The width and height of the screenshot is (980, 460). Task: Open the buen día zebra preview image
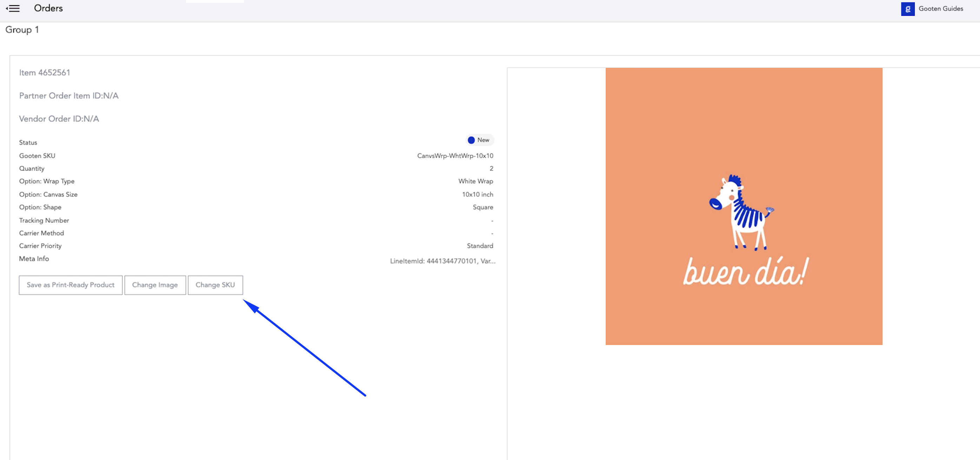tap(744, 206)
